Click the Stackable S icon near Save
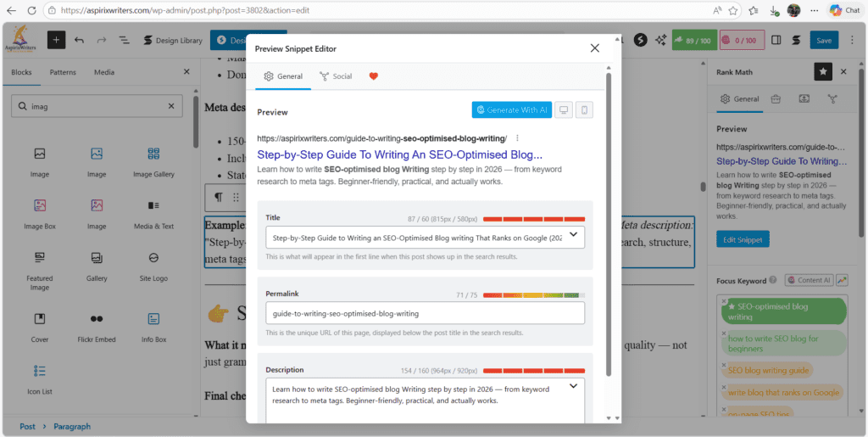This screenshot has width=868, height=437. coord(796,40)
